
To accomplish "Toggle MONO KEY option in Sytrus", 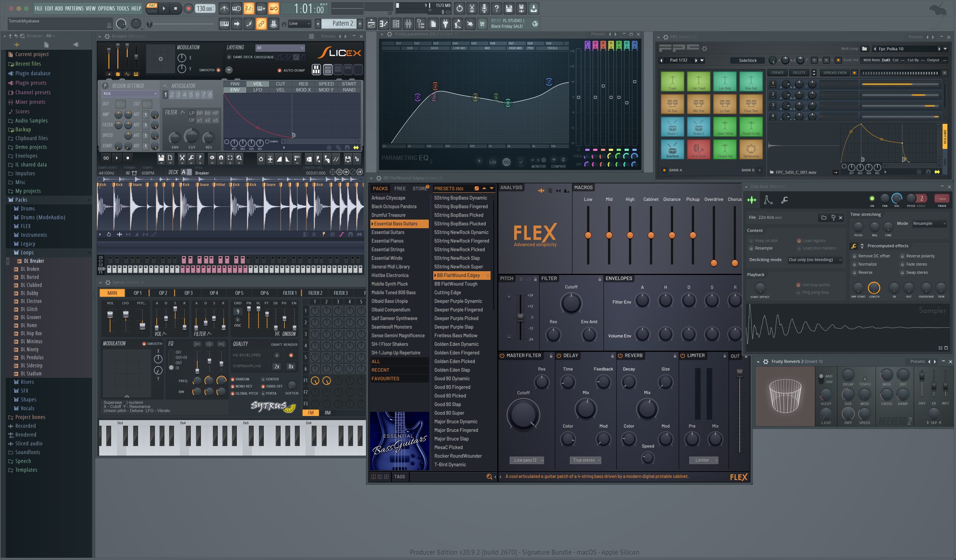I will (233, 386).
